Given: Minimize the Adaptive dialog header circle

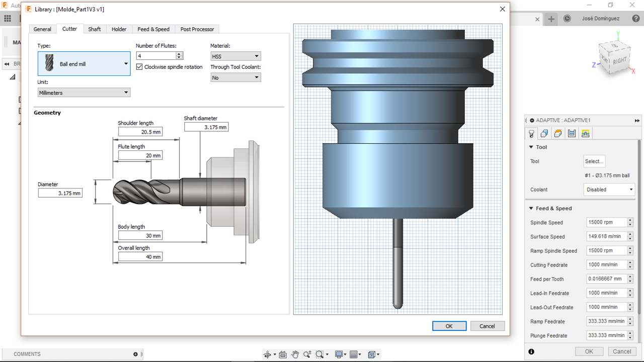Looking at the screenshot, I should 532,121.
